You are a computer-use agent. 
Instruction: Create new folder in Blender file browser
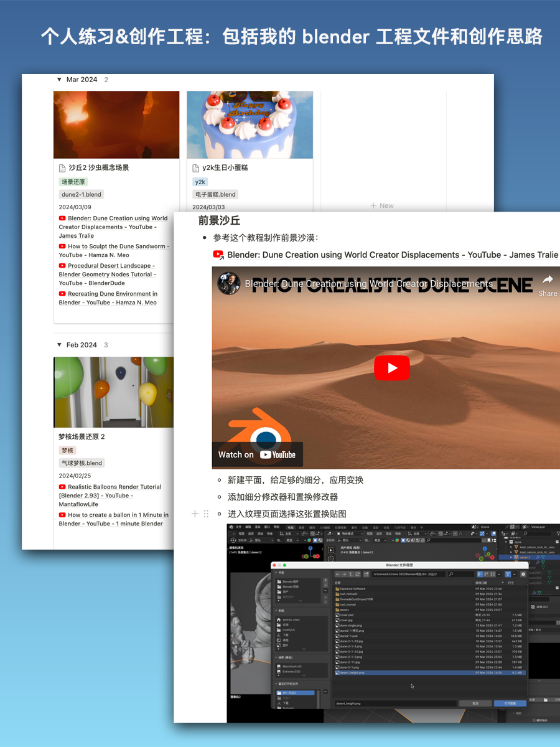(x=366, y=574)
